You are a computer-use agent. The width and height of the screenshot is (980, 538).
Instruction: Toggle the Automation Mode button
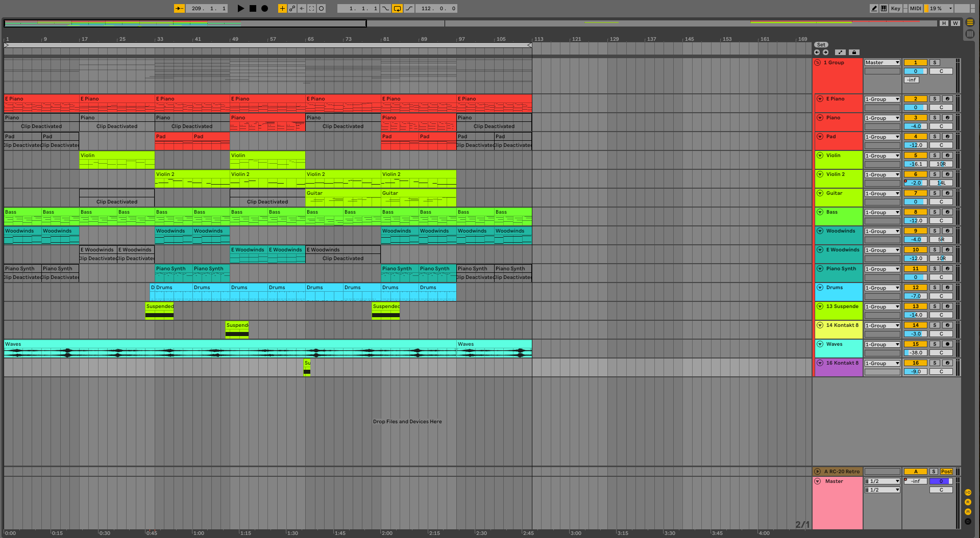[x=840, y=53]
